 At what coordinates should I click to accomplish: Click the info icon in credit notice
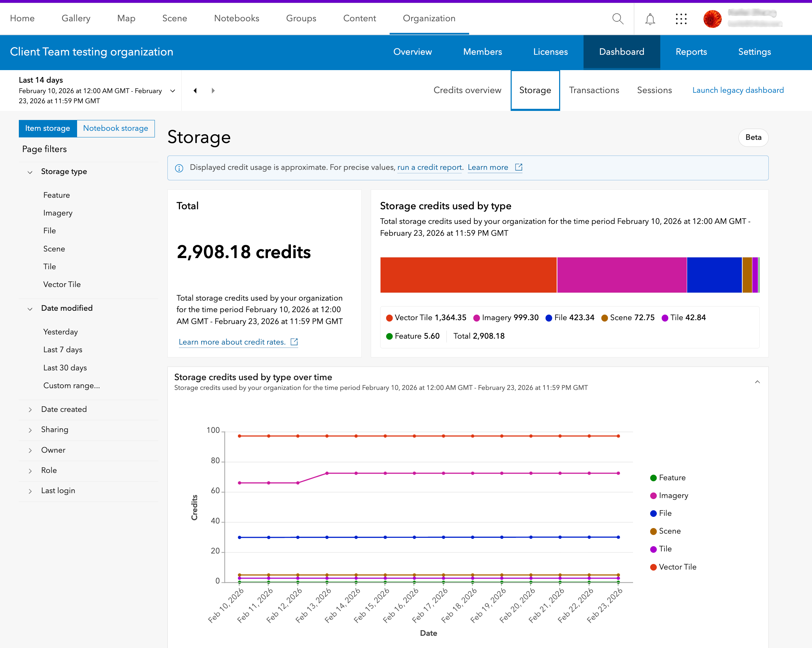[x=179, y=168]
